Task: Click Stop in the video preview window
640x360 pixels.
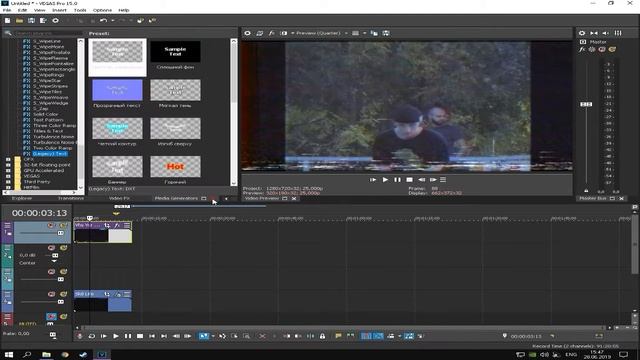Action: pyautogui.click(x=409, y=180)
